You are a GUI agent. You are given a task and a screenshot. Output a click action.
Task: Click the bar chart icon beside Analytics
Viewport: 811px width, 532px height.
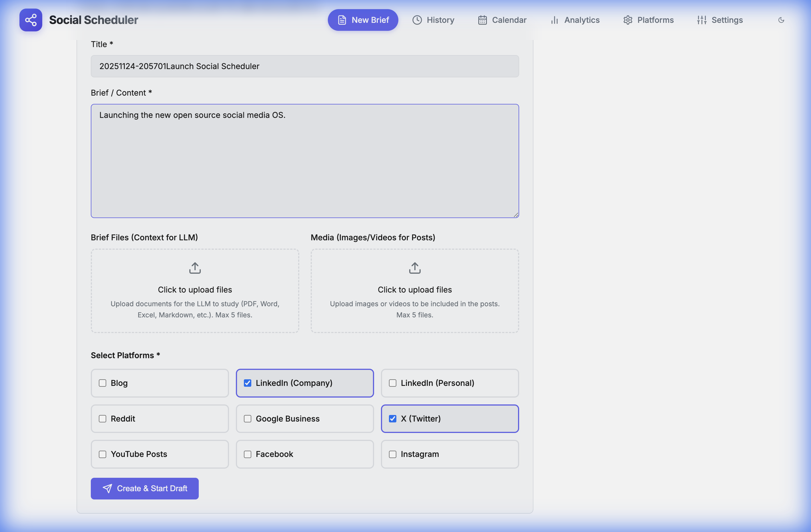coord(554,20)
